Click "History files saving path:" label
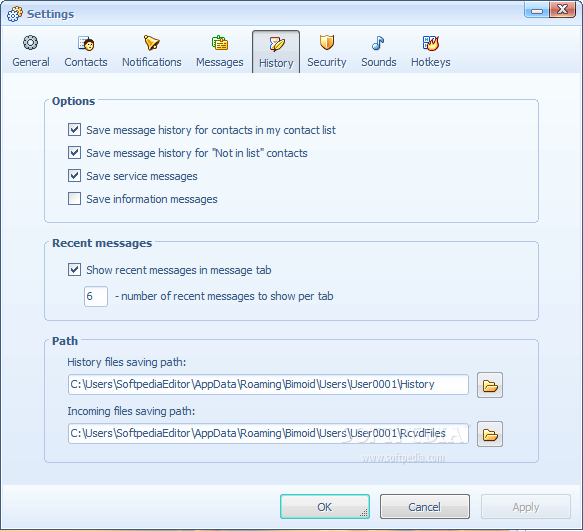This screenshot has height=531, width=583. 127,362
